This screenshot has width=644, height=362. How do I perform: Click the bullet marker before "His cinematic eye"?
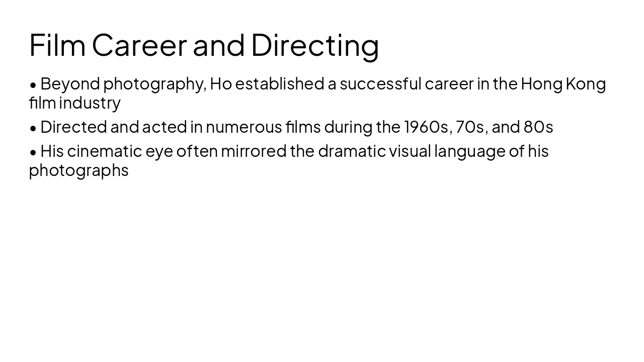pyautogui.click(x=33, y=152)
